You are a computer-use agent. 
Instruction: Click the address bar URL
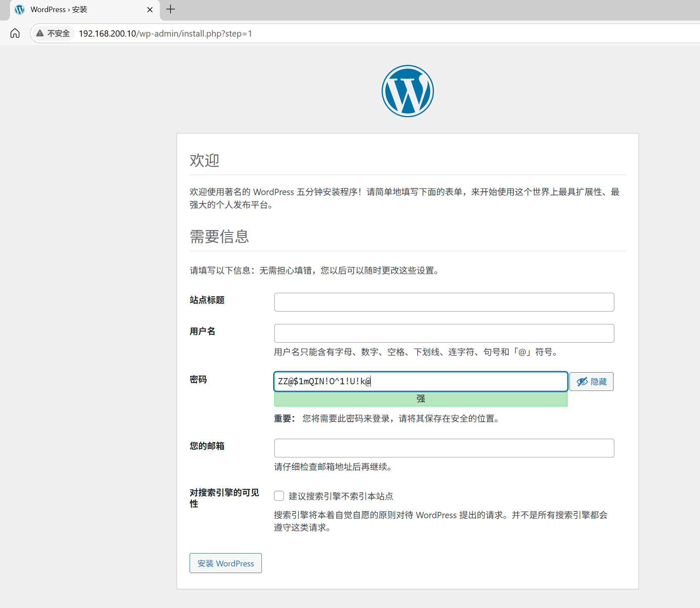(165, 33)
